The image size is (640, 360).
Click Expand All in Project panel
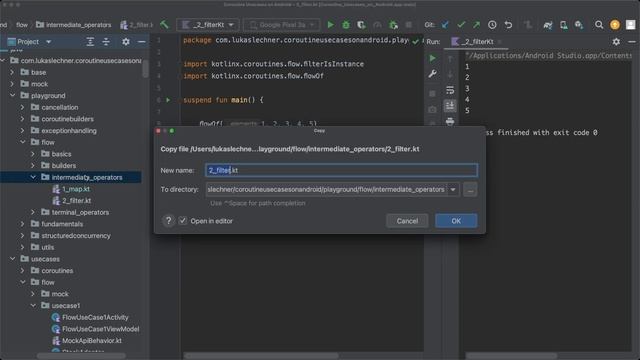pyautogui.click(x=90, y=42)
